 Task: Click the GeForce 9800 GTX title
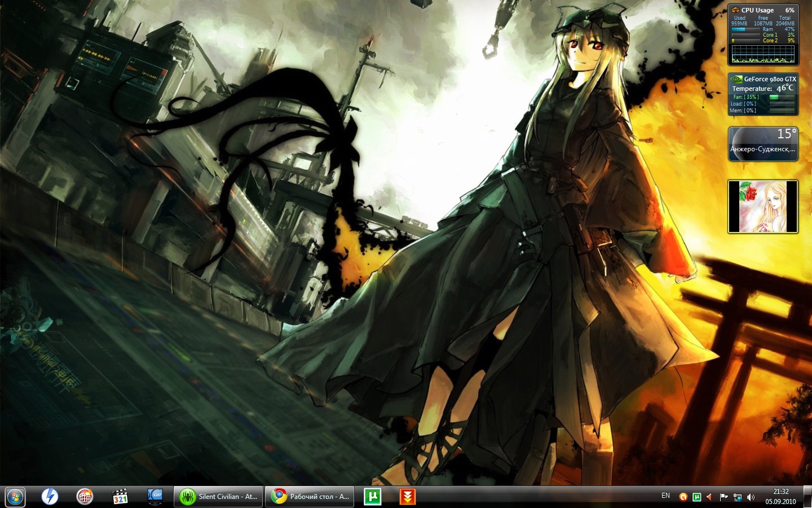coord(770,79)
